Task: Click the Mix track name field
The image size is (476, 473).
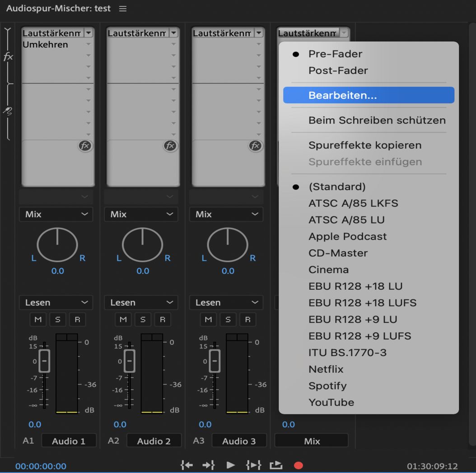Action: point(312,441)
